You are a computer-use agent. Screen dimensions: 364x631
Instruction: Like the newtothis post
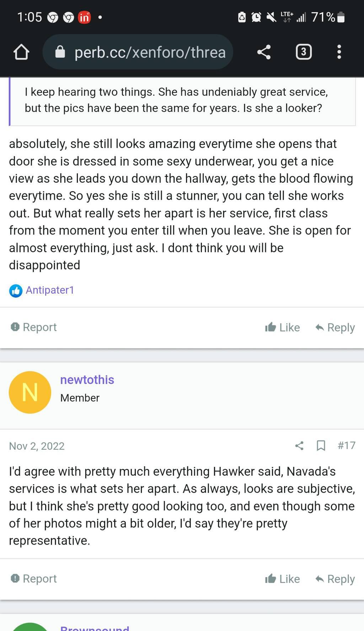[283, 579]
